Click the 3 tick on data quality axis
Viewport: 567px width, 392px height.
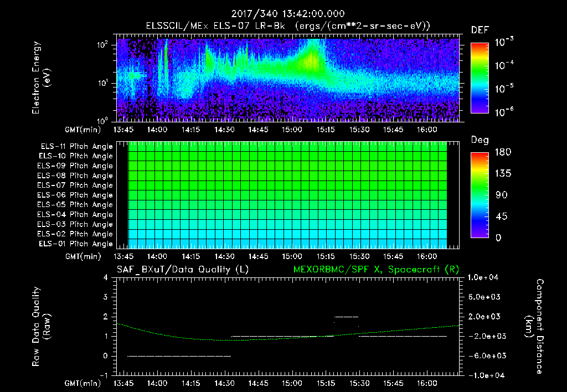click(106, 297)
